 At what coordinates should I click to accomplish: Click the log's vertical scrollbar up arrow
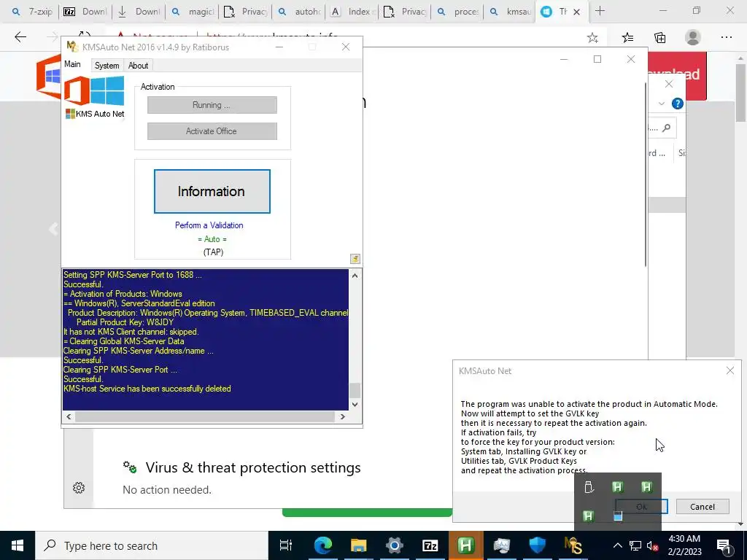(355, 275)
